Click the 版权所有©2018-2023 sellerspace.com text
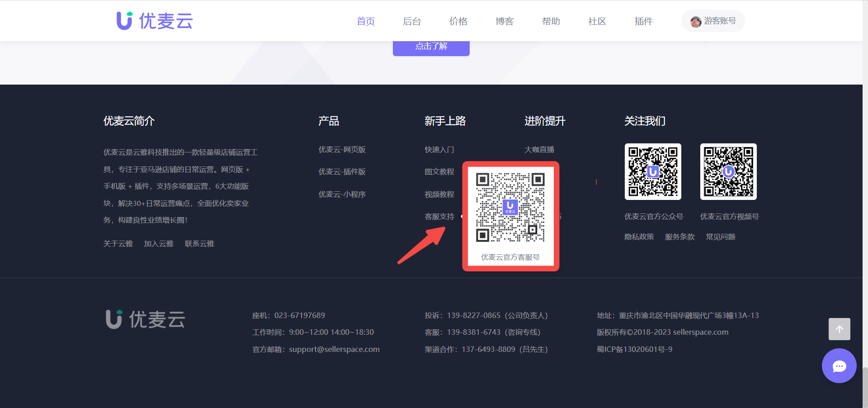The height and width of the screenshot is (408, 868). pyautogui.click(x=662, y=332)
